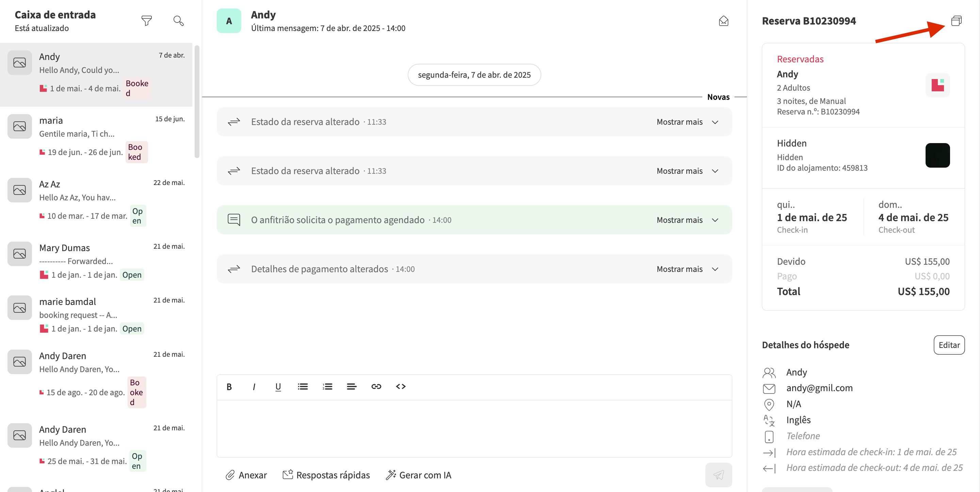980x492 pixels.
Task: Click the mark-as-read envelope icon
Action: pyautogui.click(x=723, y=21)
